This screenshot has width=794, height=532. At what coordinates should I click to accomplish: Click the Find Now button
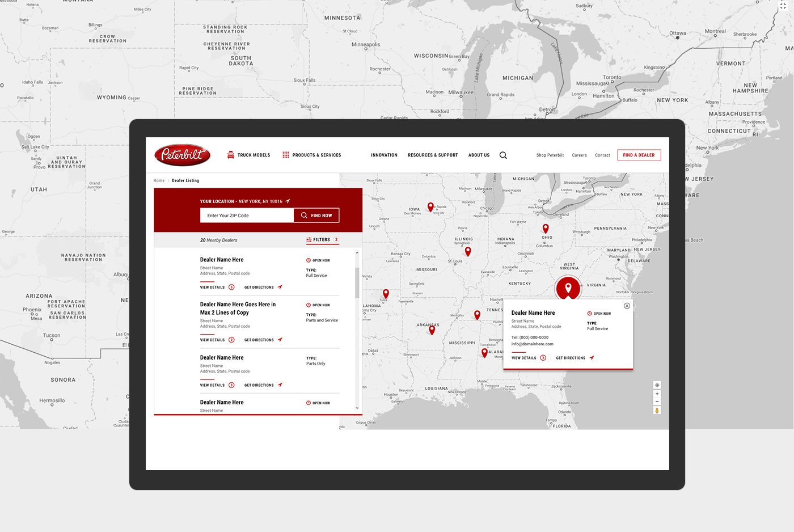[x=316, y=216]
